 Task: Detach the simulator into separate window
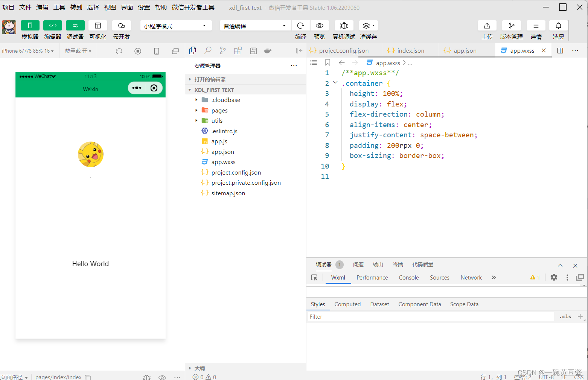pyautogui.click(x=175, y=51)
